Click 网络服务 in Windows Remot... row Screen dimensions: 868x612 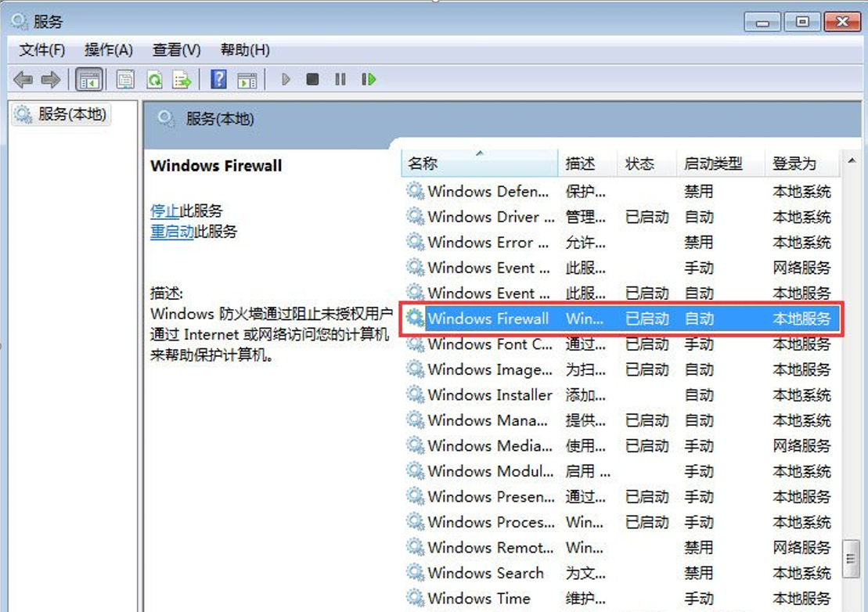[x=802, y=548]
